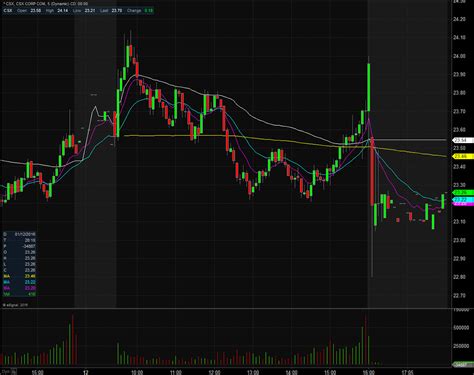Click the Open price 23.58 in header
The height and width of the screenshot is (375, 474).
click(x=36, y=11)
